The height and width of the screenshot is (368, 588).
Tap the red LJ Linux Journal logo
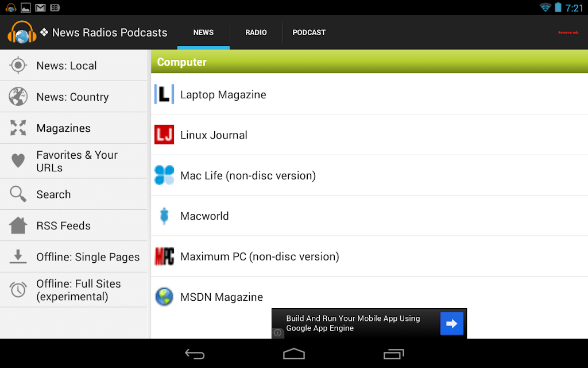coord(164,135)
